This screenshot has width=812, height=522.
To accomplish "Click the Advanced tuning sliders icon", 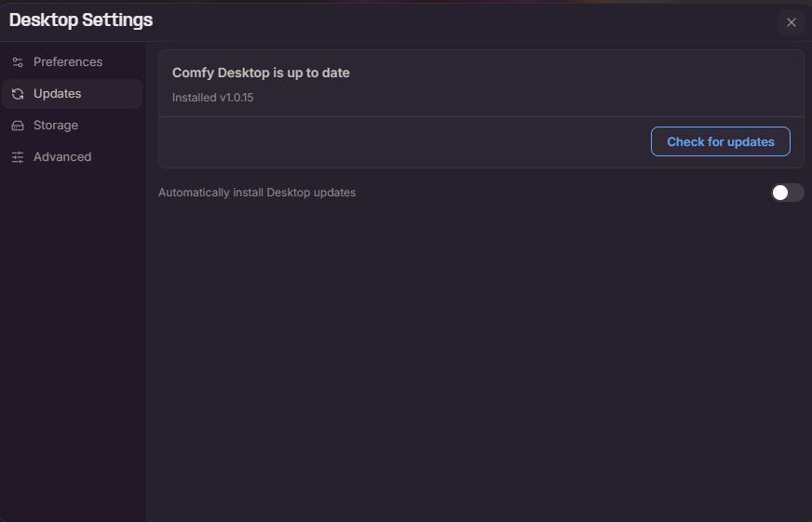I will (x=18, y=157).
